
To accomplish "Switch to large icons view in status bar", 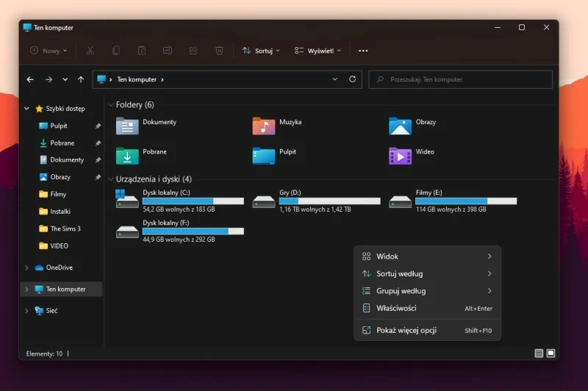I will pyautogui.click(x=551, y=354).
